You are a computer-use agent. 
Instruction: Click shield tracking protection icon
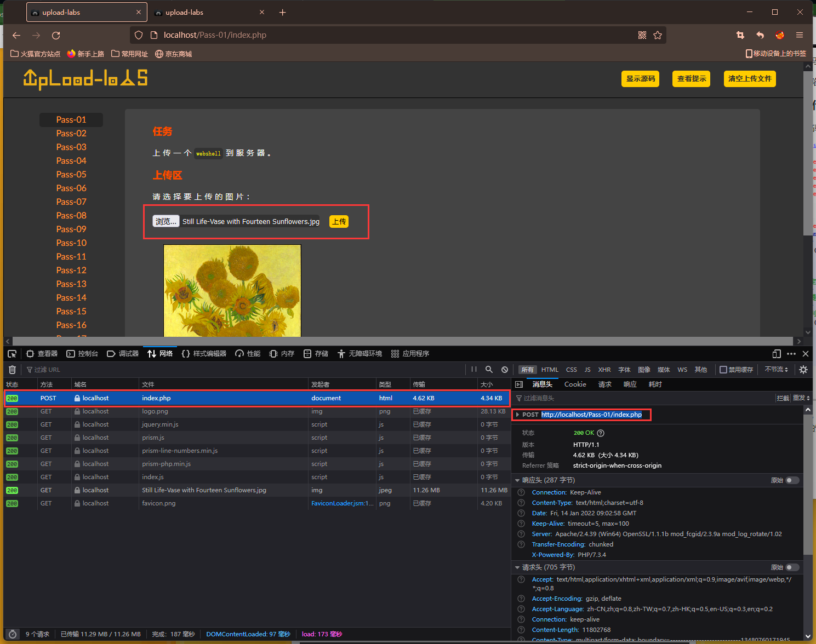pyautogui.click(x=139, y=35)
